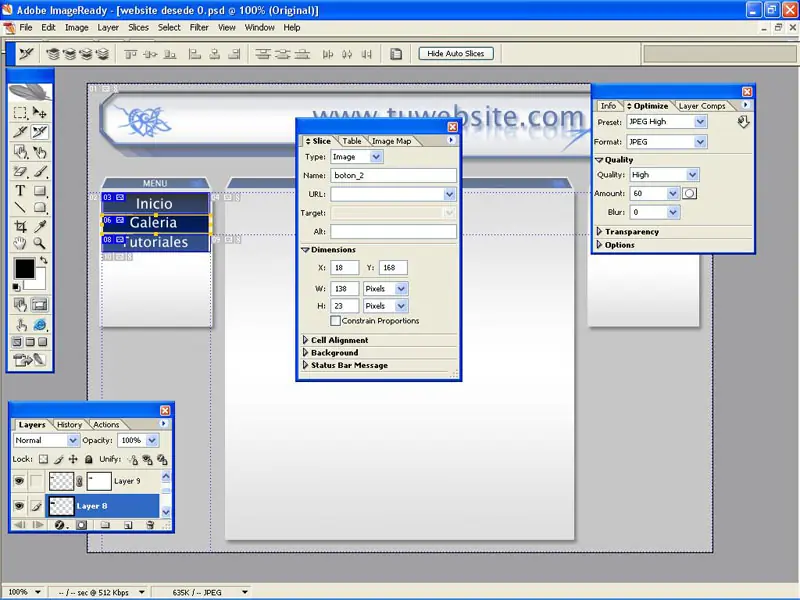Open the Filter menu
The height and width of the screenshot is (600, 800).
199,27
